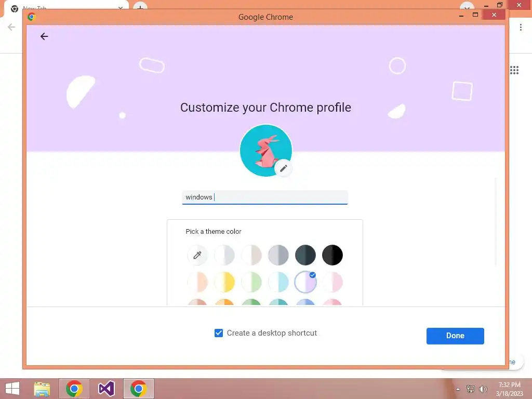This screenshot has height=399, width=532.
Task: Open the custom color eyedropper picker
Action: pos(197,255)
